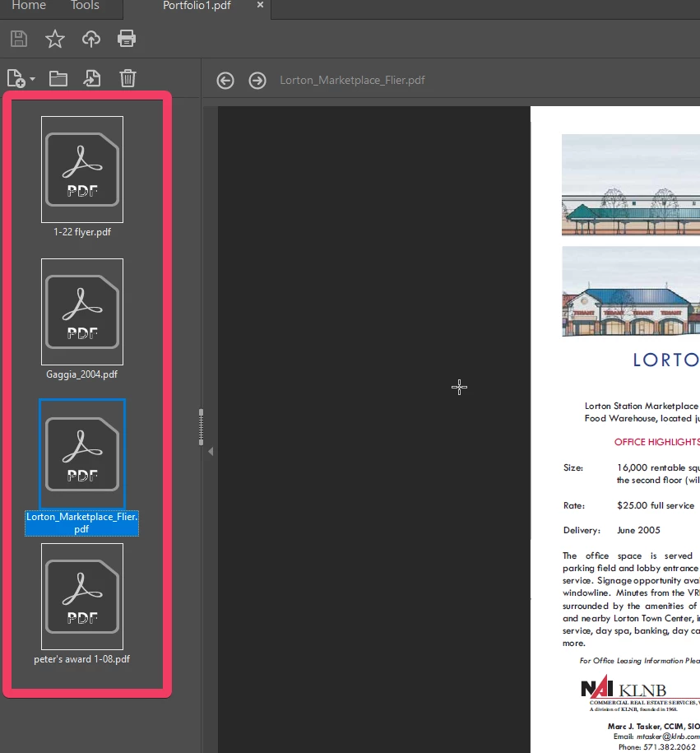Image resolution: width=700 pixels, height=753 pixels.
Task: Click the Add Files icon
Action: click(16, 78)
